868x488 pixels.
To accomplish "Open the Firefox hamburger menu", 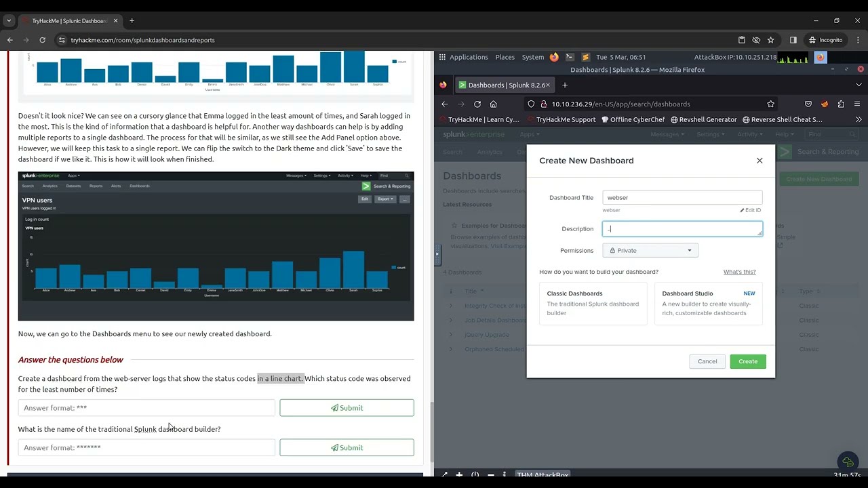I will (857, 104).
